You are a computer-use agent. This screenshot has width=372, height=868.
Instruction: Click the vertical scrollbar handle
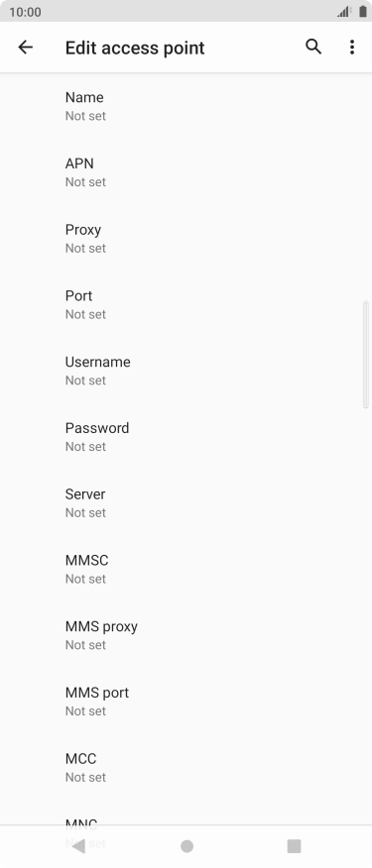[365, 355]
